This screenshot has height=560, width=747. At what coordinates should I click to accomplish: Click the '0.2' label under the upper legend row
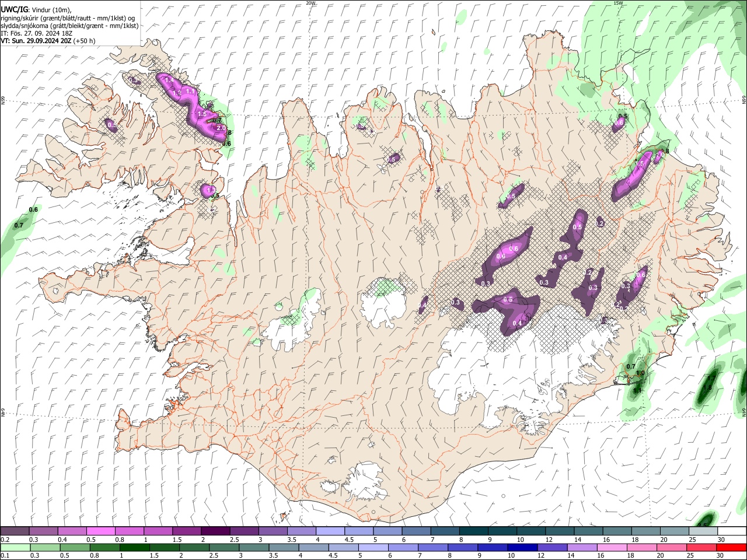pos(5,540)
